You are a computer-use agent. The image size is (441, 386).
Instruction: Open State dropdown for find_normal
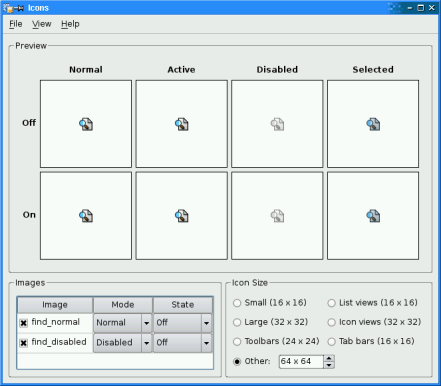183,323
